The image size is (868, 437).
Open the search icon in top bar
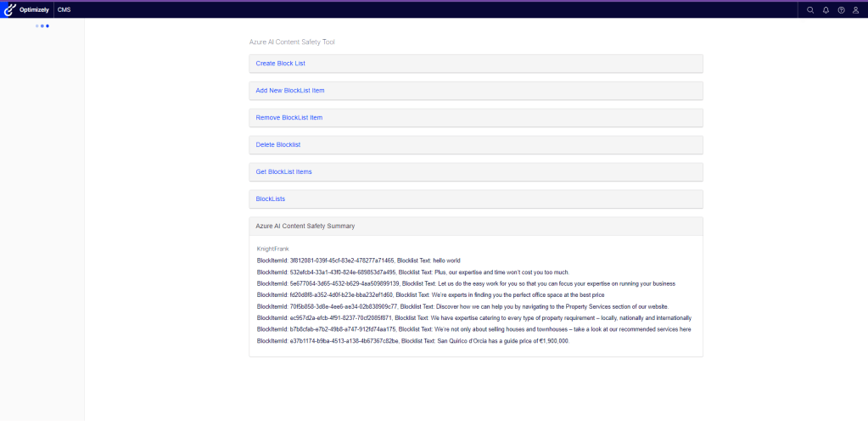pos(810,9)
